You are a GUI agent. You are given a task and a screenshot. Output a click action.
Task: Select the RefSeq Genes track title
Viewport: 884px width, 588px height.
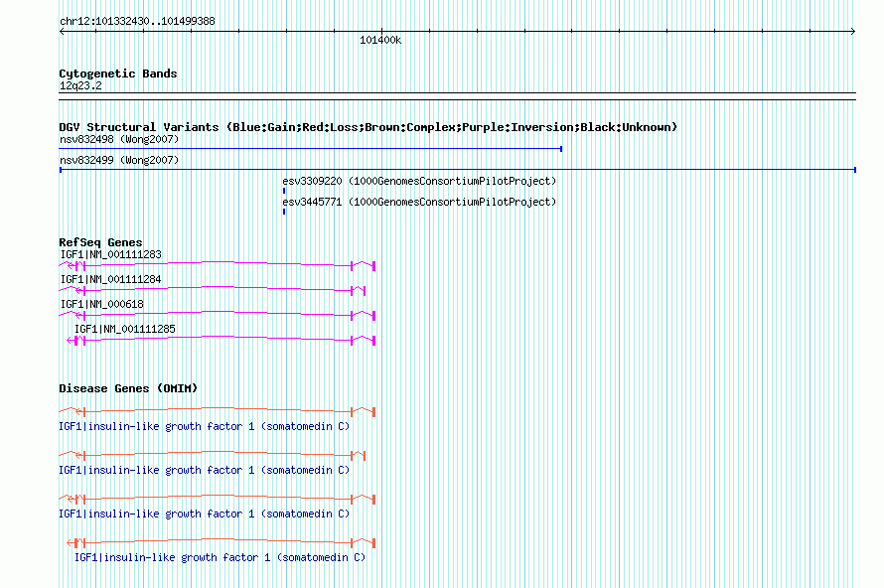coord(100,242)
